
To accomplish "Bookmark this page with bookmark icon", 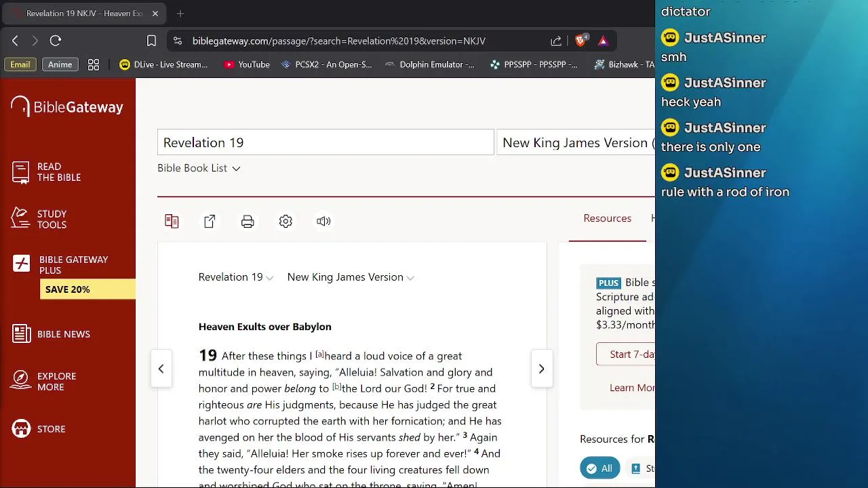I will (151, 41).
